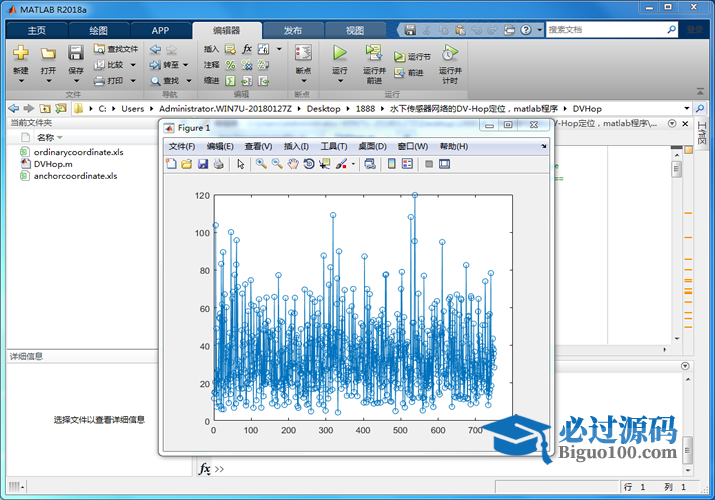This screenshot has height=500, width=715.
Task: Open 帮助(H) menu in Figure 1
Action: pyautogui.click(x=454, y=146)
